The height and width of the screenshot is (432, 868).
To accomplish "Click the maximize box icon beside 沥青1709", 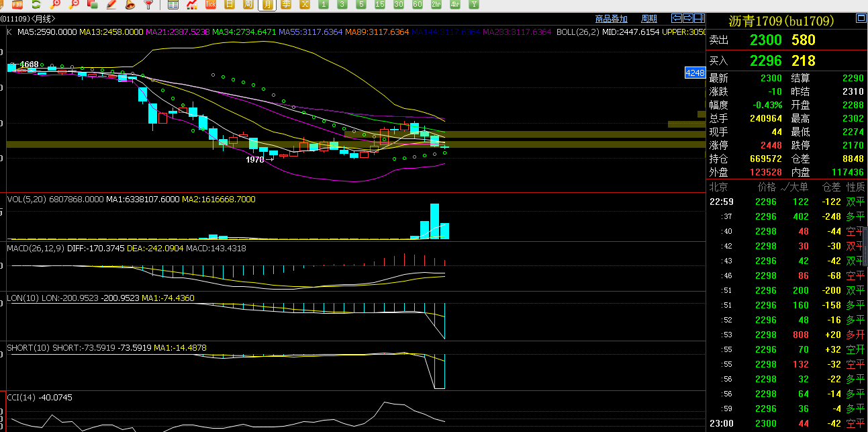I will [x=860, y=19].
